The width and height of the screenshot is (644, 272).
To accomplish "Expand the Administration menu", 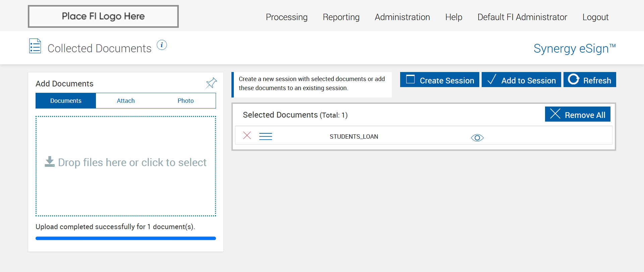I will [402, 17].
